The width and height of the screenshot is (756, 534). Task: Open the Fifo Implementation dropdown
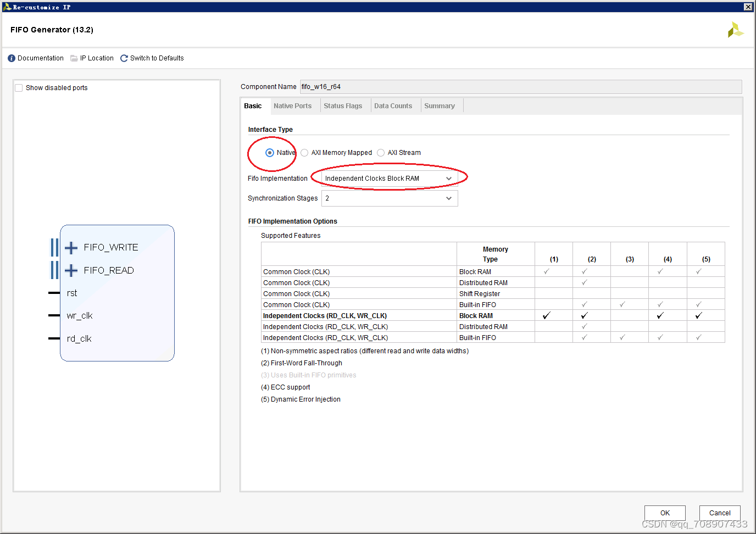point(390,179)
